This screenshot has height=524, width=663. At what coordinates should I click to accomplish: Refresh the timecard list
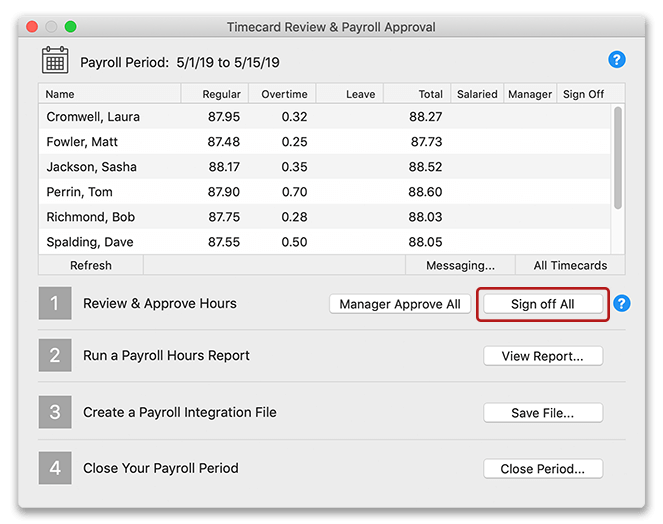click(91, 265)
